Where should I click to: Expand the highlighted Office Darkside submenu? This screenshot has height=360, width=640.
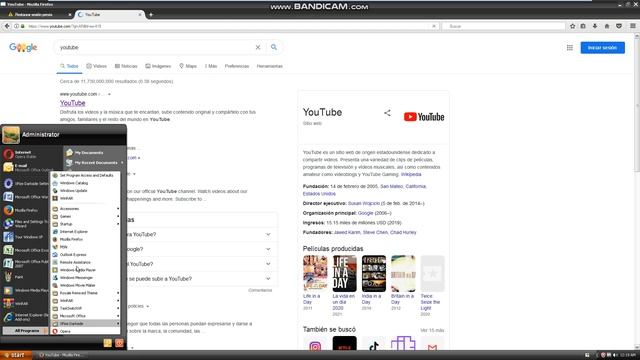pyautogui.click(x=85, y=324)
